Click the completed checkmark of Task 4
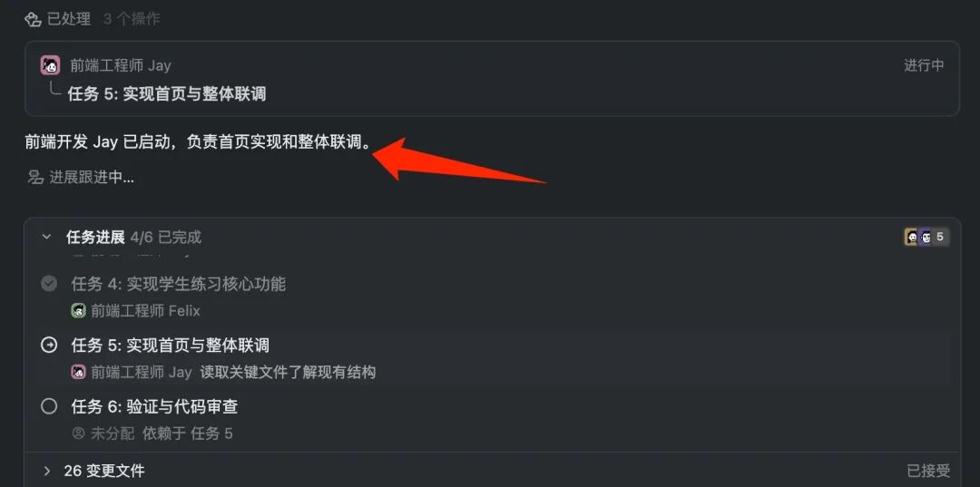The image size is (980, 487). [x=49, y=284]
